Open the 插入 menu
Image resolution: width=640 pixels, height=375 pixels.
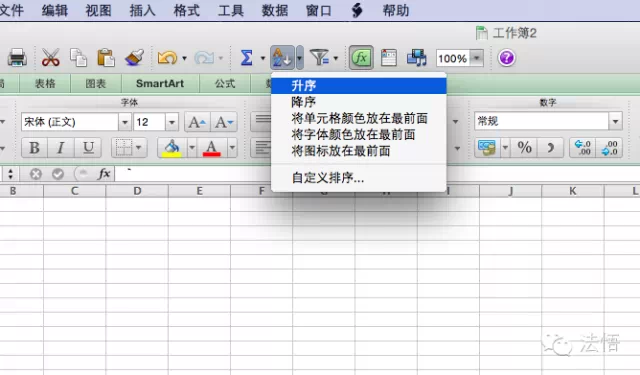pyautogui.click(x=142, y=10)
